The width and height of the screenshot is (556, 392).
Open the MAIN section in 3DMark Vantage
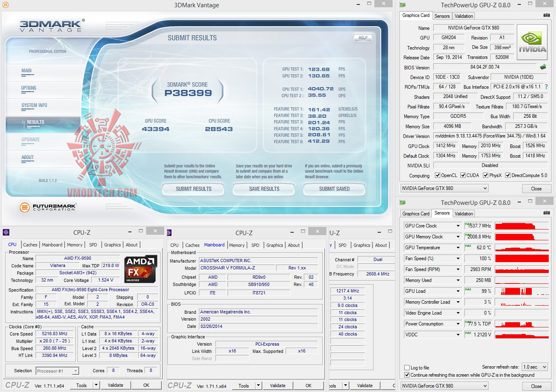(x=27, y=71)
